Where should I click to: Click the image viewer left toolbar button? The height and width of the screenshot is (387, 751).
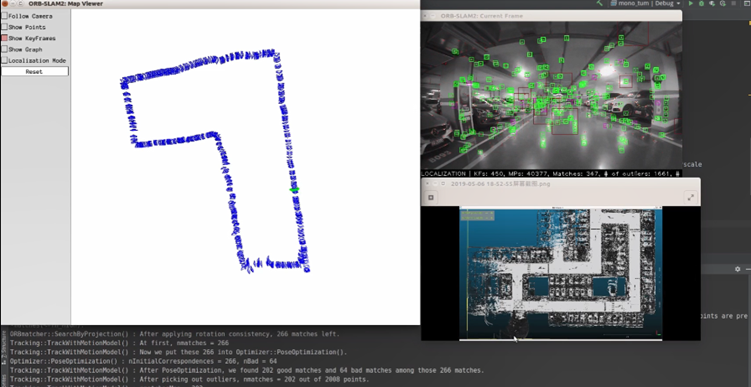431,197
